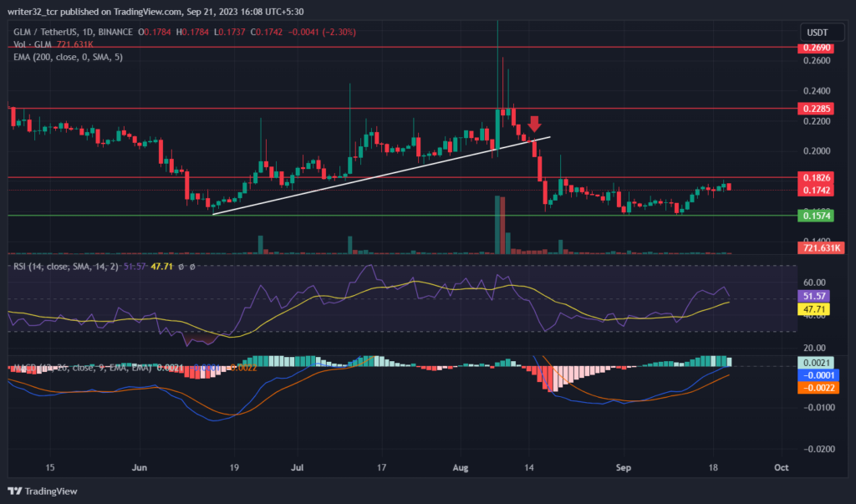Click the Aug date axis label
856x504 pixels.
[461, 467]
